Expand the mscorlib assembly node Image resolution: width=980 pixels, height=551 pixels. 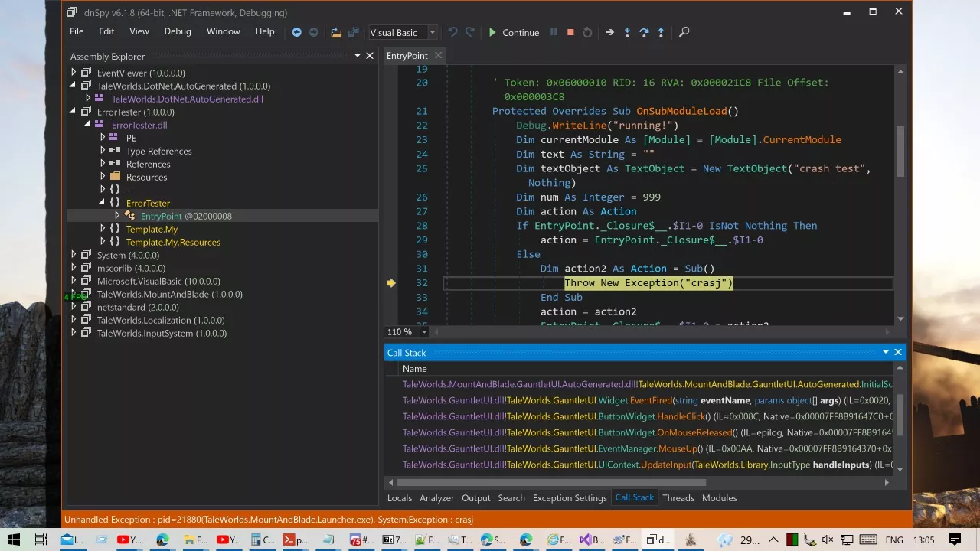[x=74, y=268]
